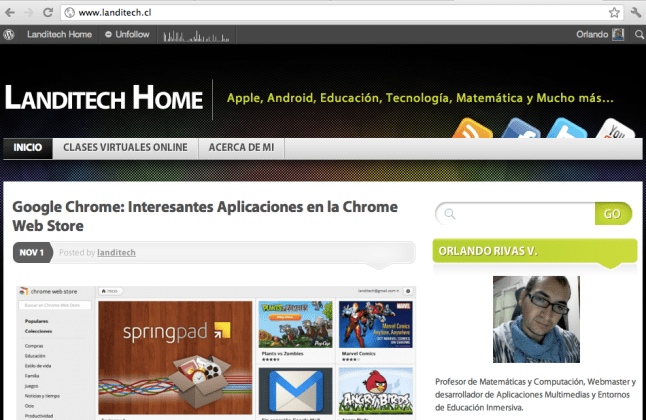Image resolution: width=646 pixels, height=420 pixels.
Task: Open the Facebook social icon
Action: coord(520,132)
